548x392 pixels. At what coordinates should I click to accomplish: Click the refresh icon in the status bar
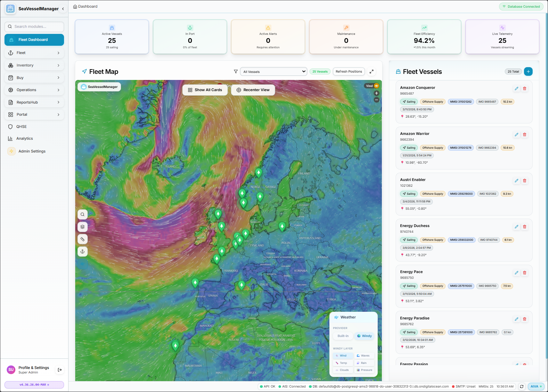521,386
